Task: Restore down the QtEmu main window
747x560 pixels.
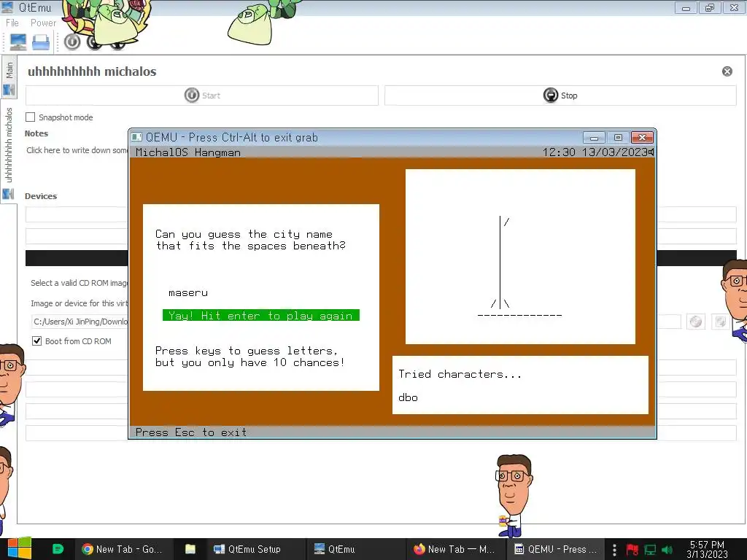Action: (x=710, y=7)
